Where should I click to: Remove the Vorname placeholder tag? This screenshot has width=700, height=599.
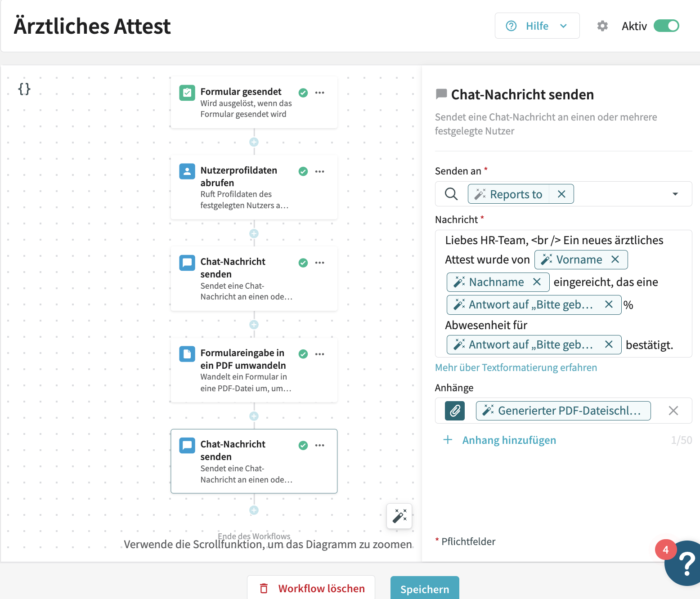pyautogui.click(x=615, y=259)
